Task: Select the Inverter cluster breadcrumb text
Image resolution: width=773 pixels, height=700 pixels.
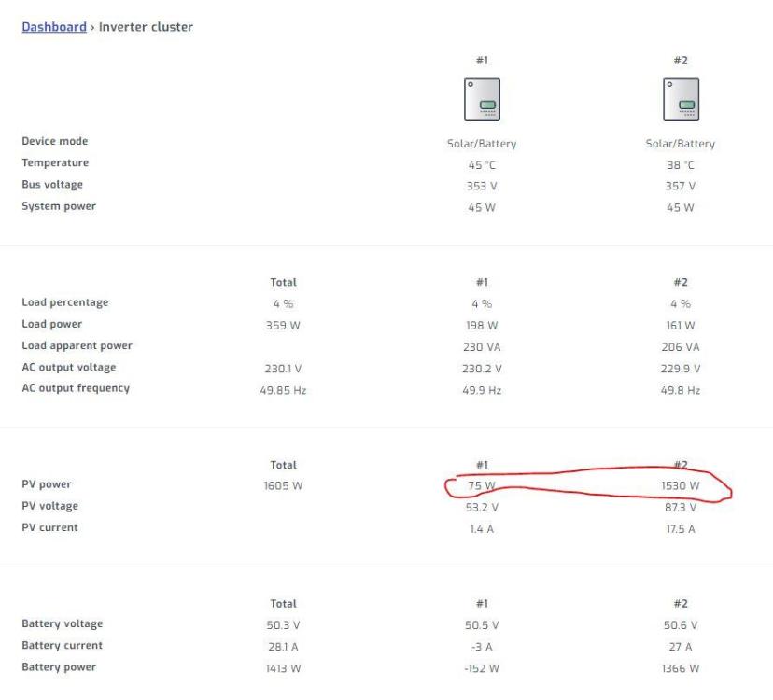Action: [x=146, y=27]
